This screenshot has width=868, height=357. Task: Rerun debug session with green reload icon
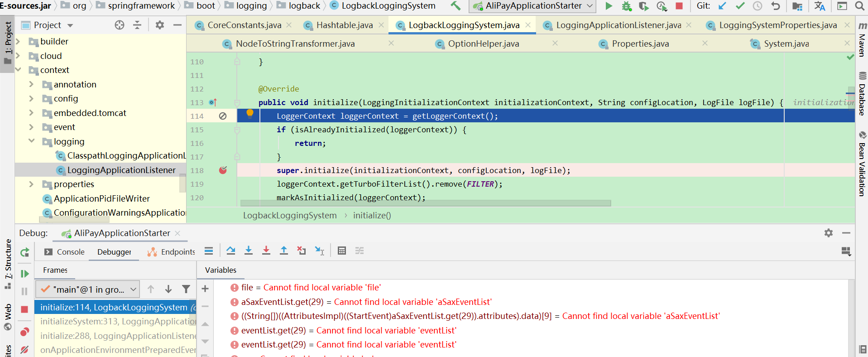25,252
